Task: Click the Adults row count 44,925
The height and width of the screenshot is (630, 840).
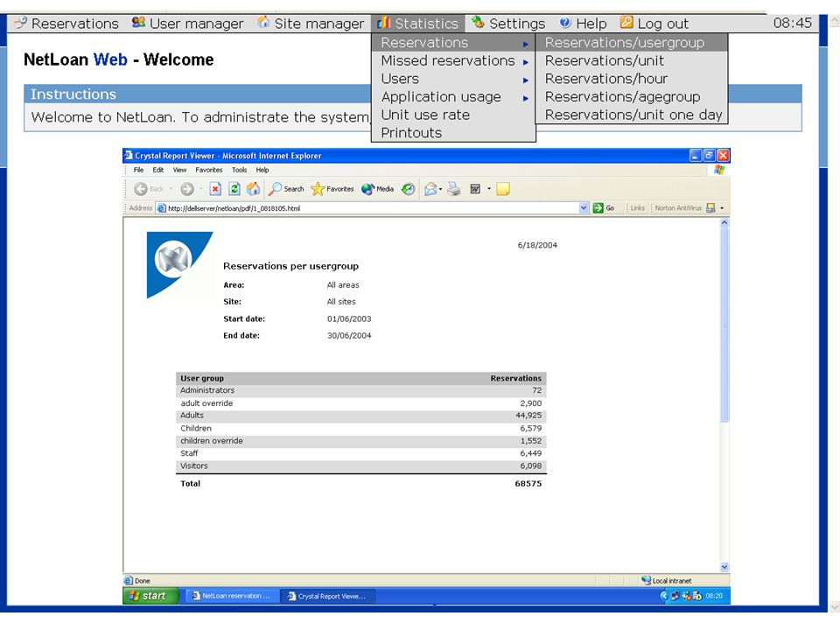Action: pyautogui.click(x=528, y=415)
